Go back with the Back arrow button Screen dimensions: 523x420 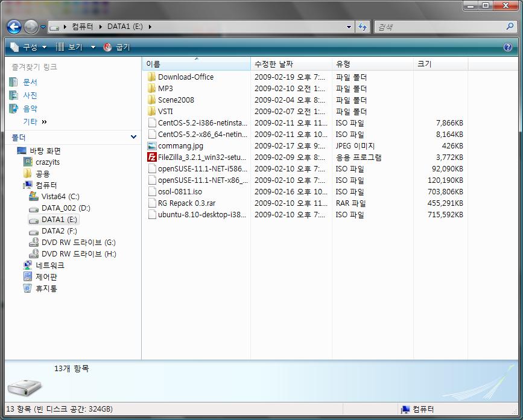[14, 27]
